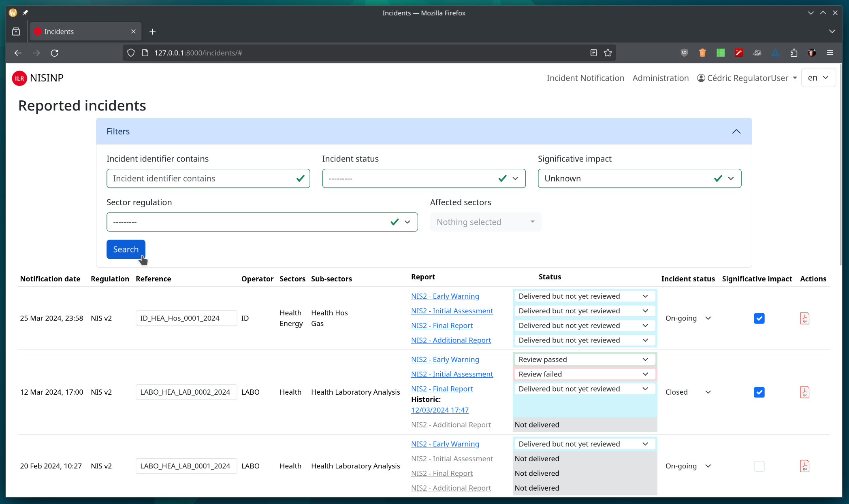Bookmark this page with star icon
Viewport: 849px width, 504px height.
[608, 53]
